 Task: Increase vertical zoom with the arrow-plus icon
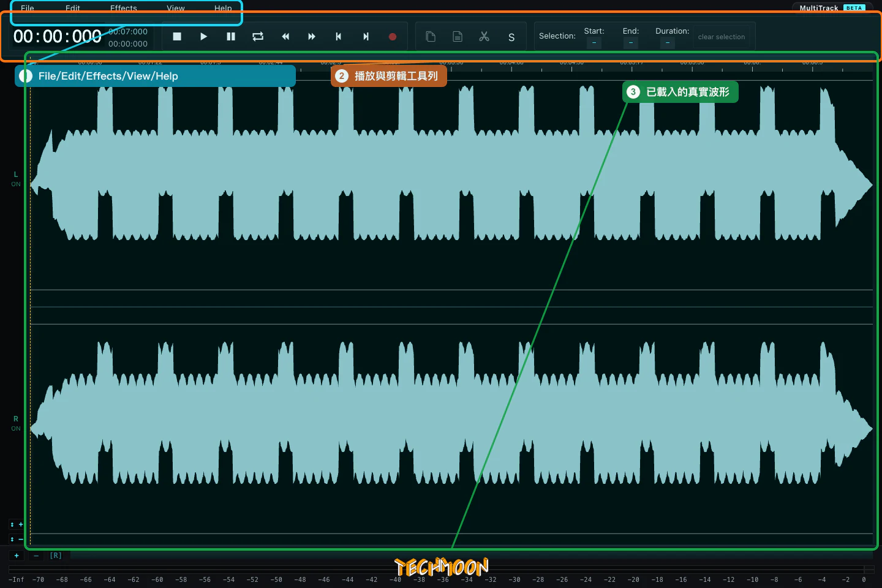coord(17,524)
